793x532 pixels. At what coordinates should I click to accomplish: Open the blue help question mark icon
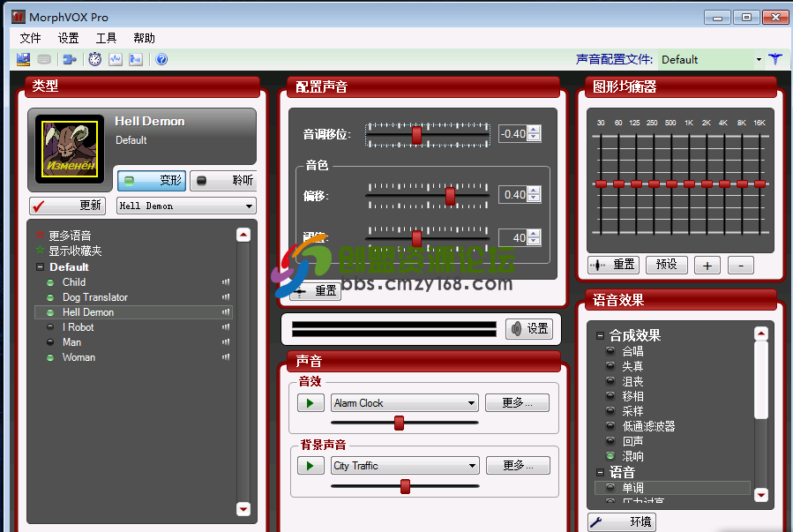(x=161, y=59)
